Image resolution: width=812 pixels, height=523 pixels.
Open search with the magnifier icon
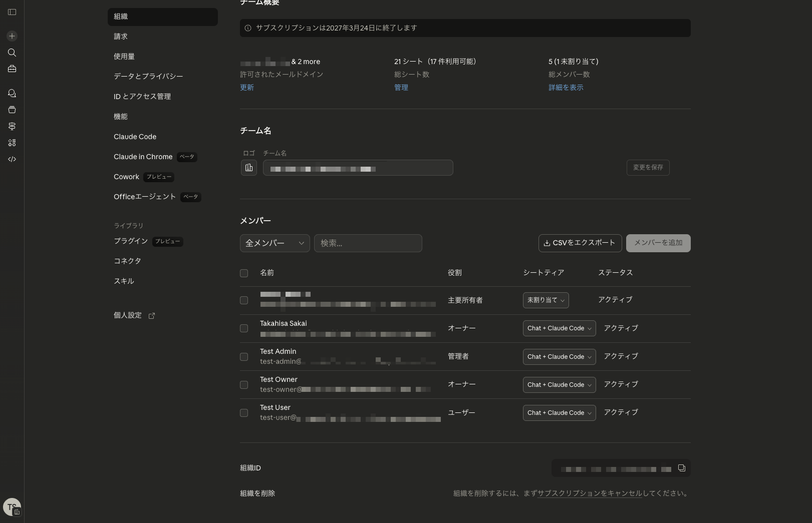tap(12, 53)
